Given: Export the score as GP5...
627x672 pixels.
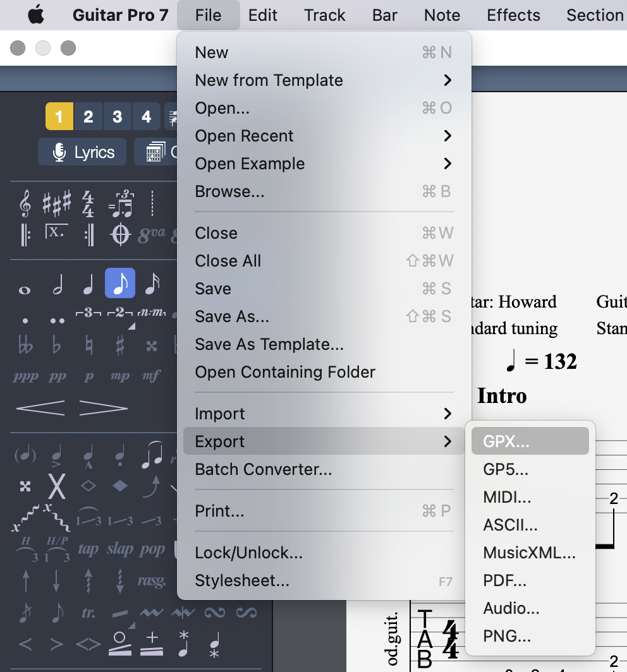Looking at the screenshot, I should pos(530,469).
